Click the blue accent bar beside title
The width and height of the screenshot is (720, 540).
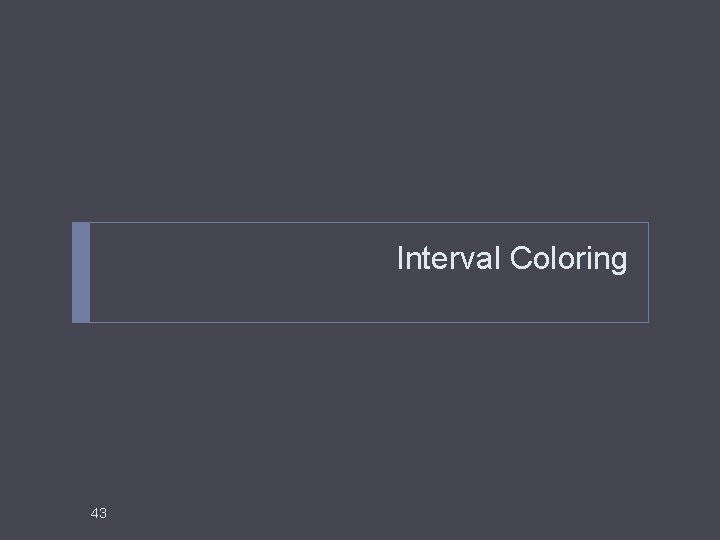(81, 272)
